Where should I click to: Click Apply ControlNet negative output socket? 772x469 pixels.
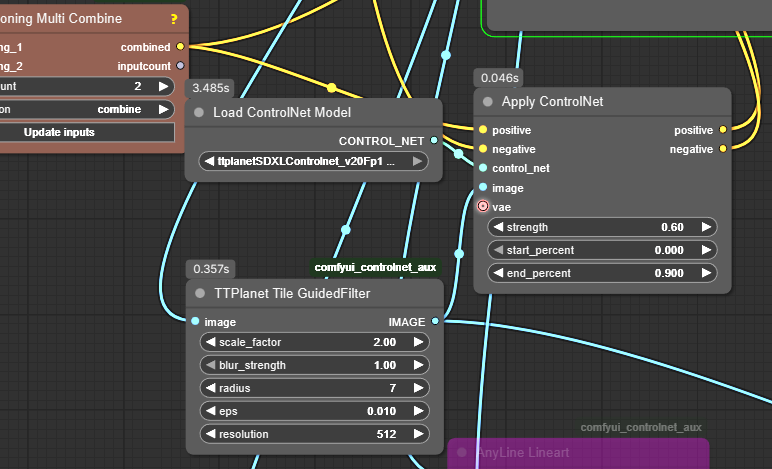(723, 149)
